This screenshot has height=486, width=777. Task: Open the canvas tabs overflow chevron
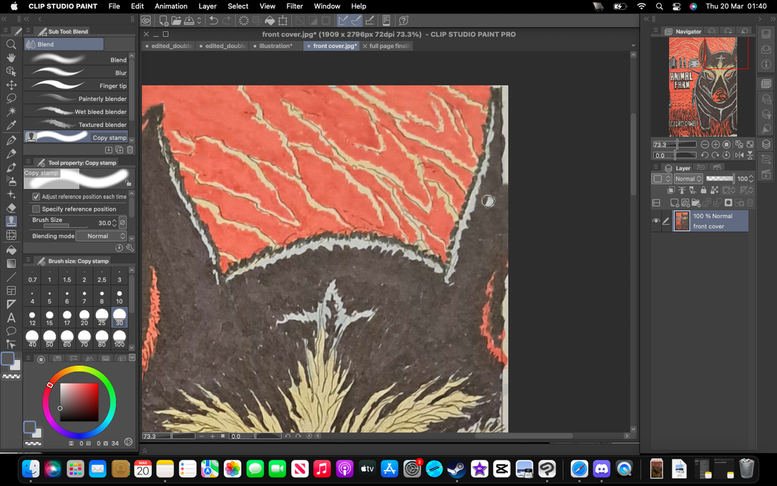coord(633,46)
